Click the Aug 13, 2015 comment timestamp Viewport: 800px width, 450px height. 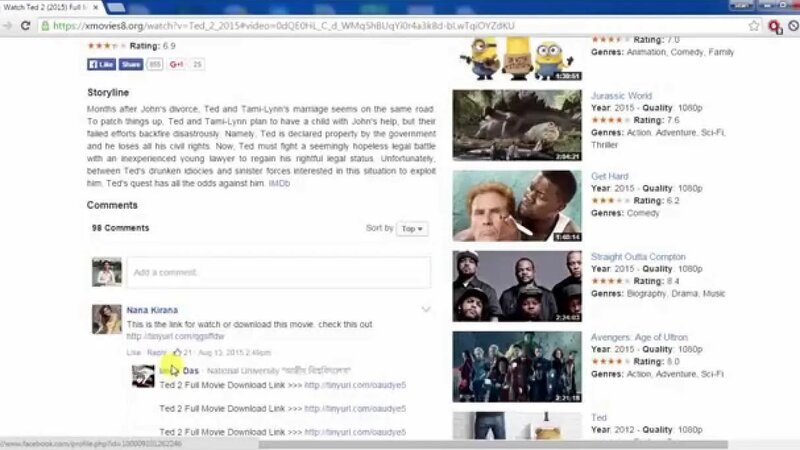(x=235, y=353)
